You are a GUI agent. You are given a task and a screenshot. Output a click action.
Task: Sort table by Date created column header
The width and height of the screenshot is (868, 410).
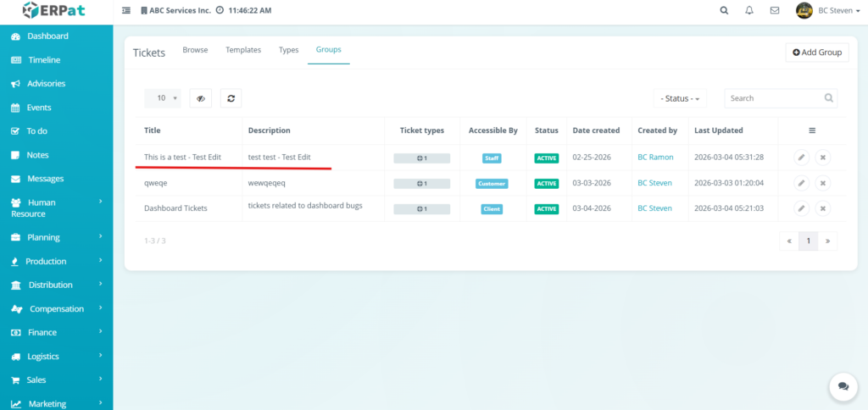(x=596, y=130)
